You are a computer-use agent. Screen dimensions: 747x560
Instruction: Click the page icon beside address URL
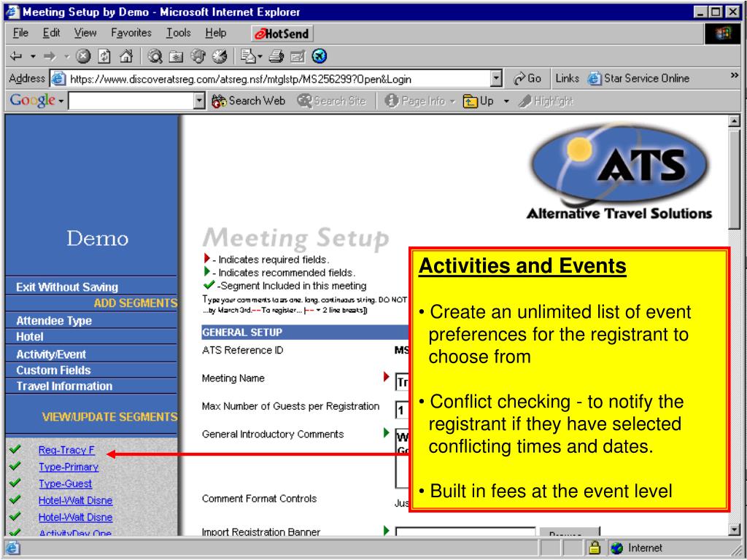58,79
